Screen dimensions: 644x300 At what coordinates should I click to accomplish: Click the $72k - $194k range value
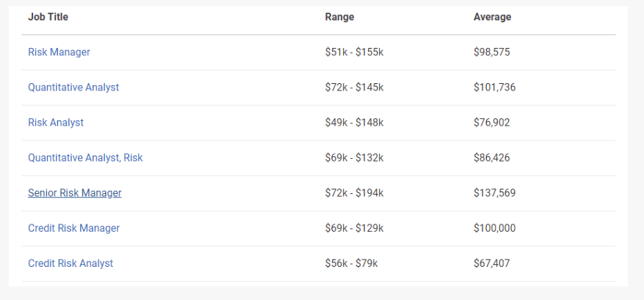tap(354, 193)
